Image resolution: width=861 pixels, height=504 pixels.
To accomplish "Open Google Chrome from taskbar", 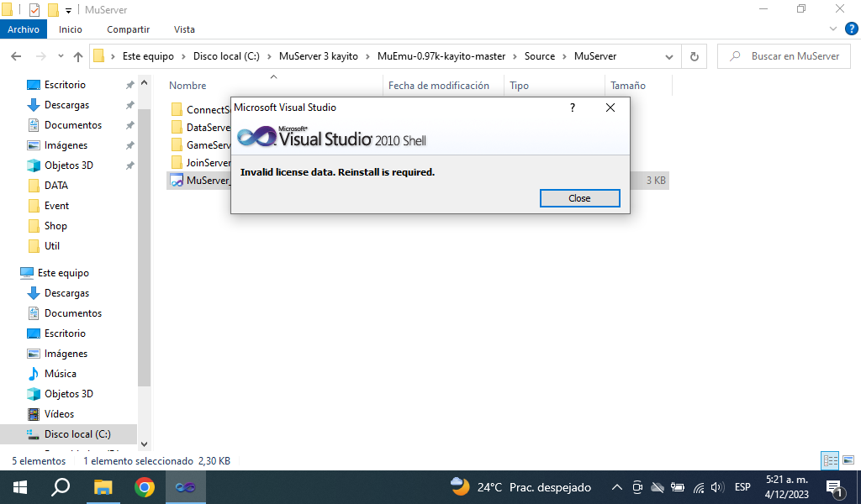I will pyautogui.click(x=145, y=487).
